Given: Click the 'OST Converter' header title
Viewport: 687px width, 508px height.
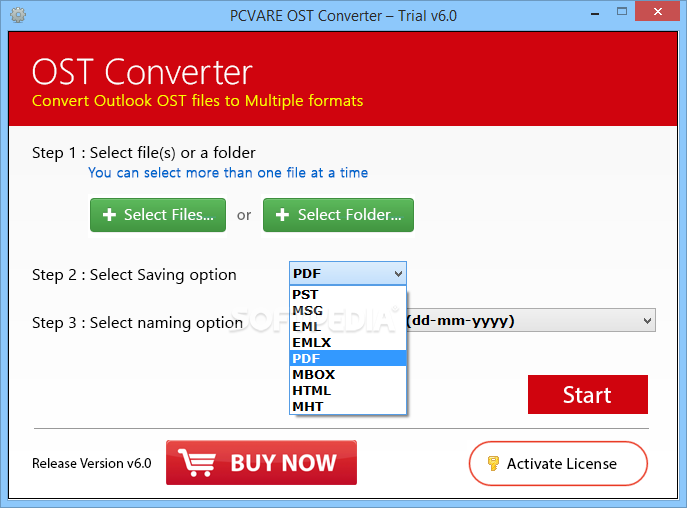Looking at the screenshot, I should pos(142,72).
